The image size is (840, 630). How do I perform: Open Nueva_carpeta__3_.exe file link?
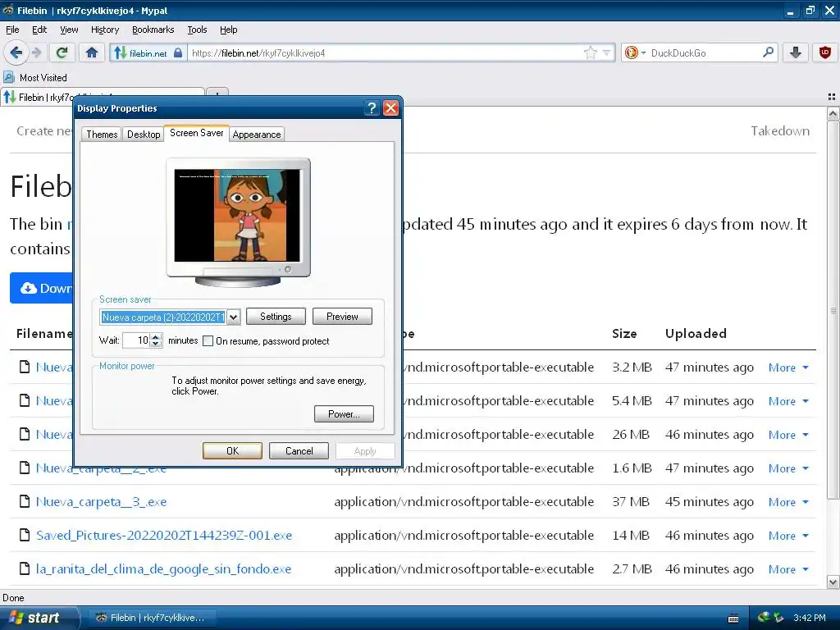101,502
